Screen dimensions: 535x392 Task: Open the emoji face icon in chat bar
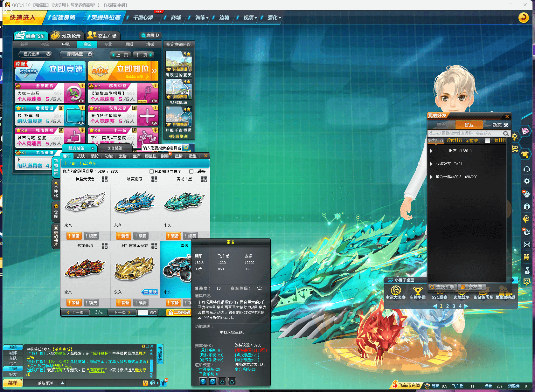145,383
